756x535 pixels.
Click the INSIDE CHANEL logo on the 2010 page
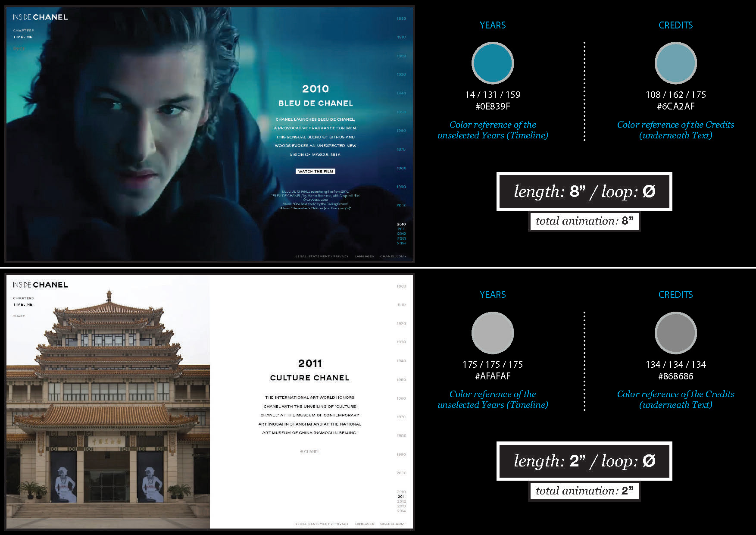click(40, 17)
